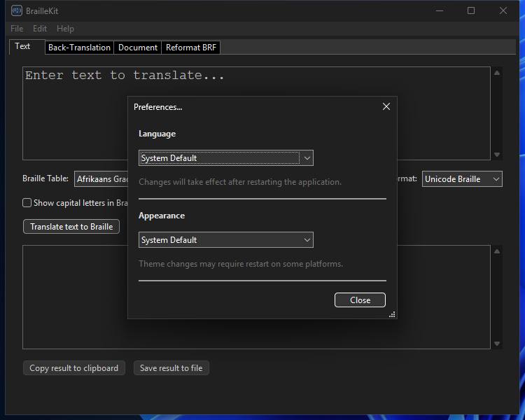Viewport: 525px width, 420px height.
Task: Open the Language dropdown
Action: (226, 157)
